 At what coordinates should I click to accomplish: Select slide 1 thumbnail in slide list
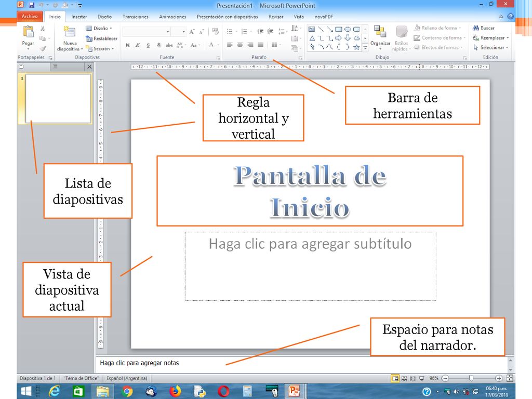[x=58, y=98]
